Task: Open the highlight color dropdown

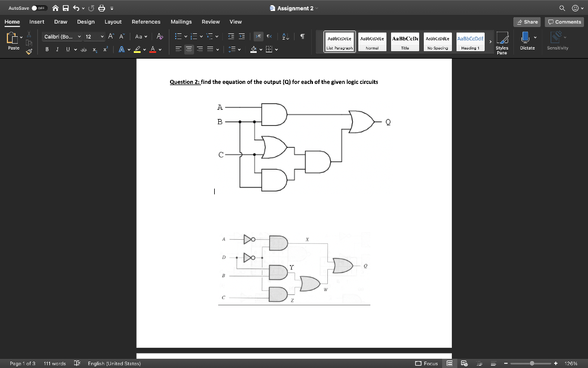Action: 144,48
